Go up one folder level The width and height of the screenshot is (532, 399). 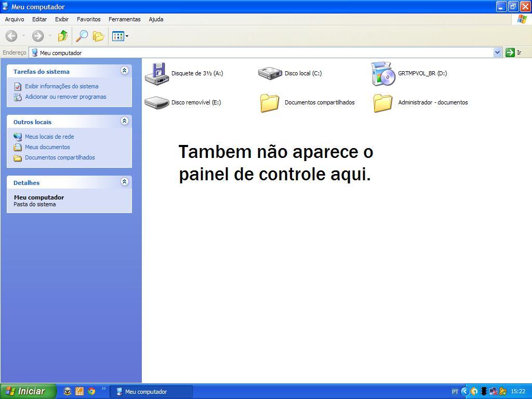63,36
